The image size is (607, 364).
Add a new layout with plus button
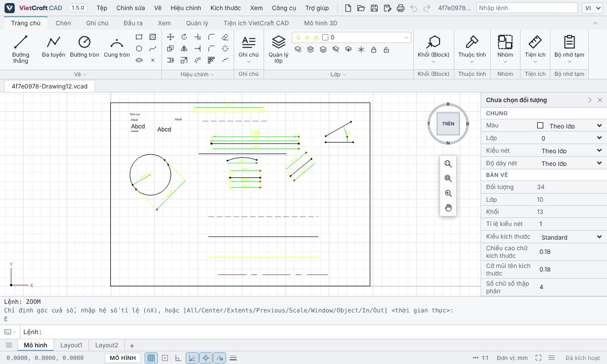pyautogui.click(x=132, y=346)
